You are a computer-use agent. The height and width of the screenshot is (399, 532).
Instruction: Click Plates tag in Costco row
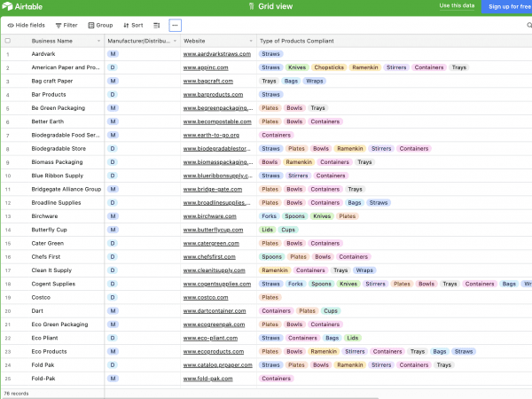pos(270,298)
